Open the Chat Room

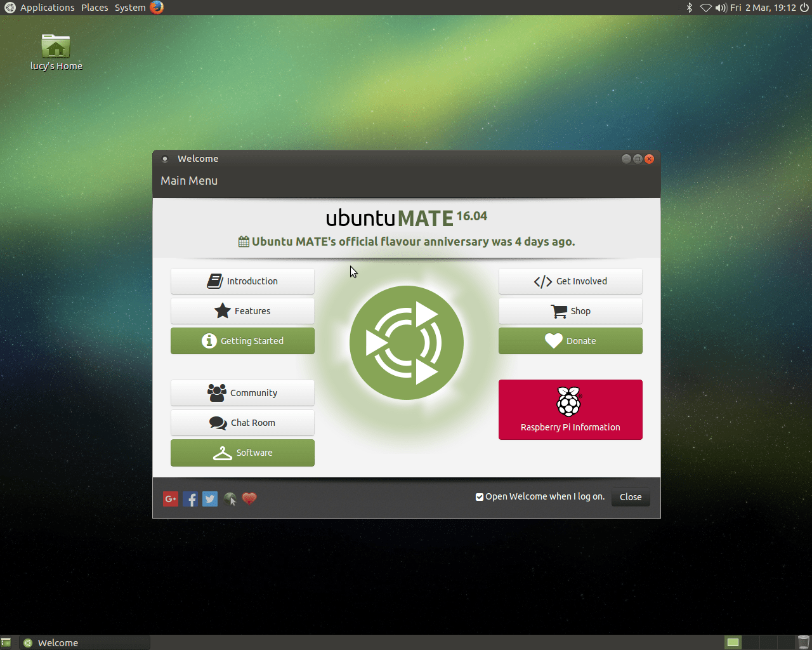tap(242, 423)
